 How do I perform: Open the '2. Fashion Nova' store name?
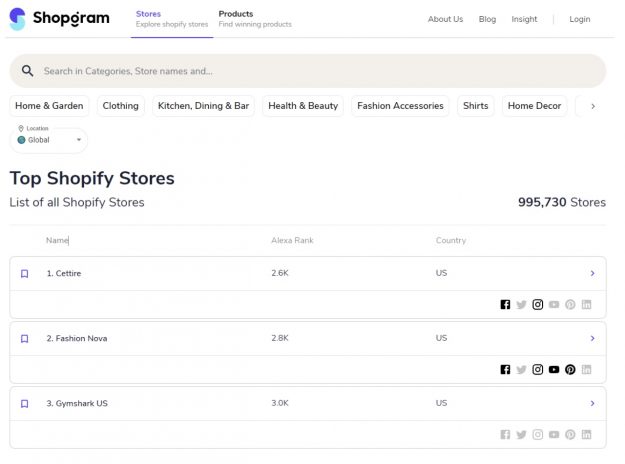tap(77, 338)
